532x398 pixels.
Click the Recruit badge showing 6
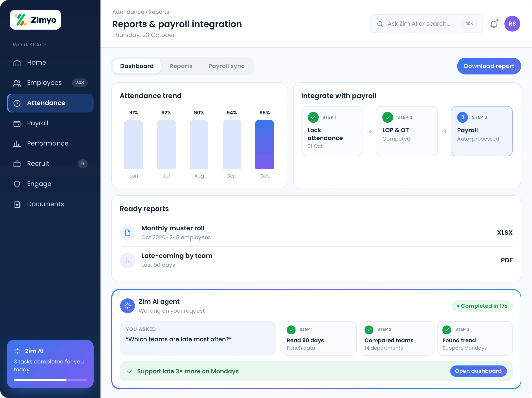tap(83, 163)
